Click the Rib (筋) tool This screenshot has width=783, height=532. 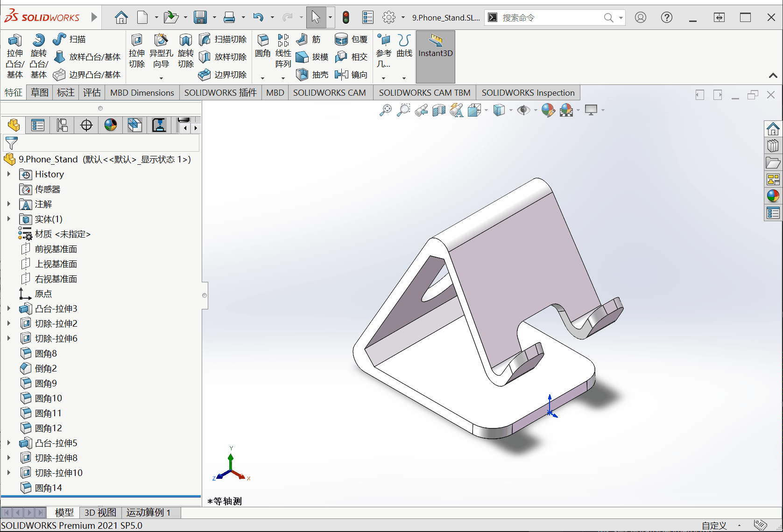click(x=309, y=39)
